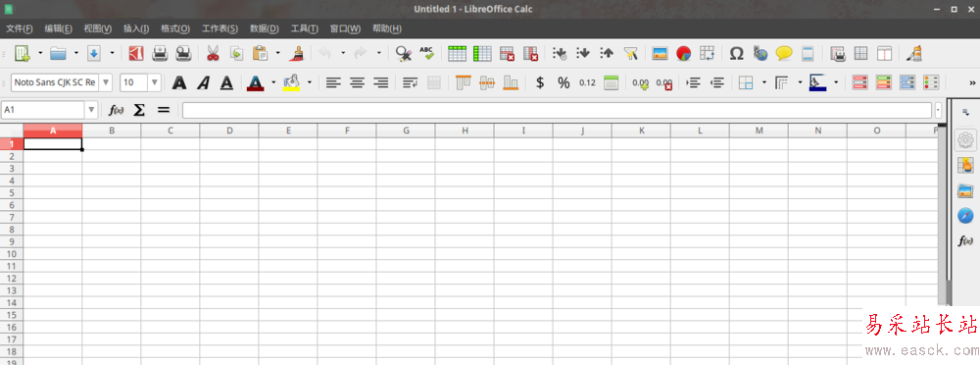This screenshot has width=980, height=365.
Task: Split the window
Action: click(884, 54)
